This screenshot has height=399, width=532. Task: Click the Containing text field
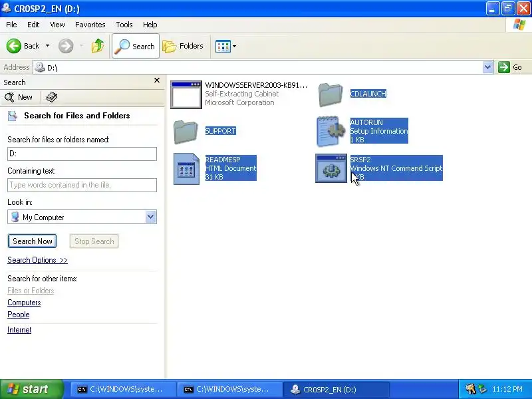click(x=82, y=185)
